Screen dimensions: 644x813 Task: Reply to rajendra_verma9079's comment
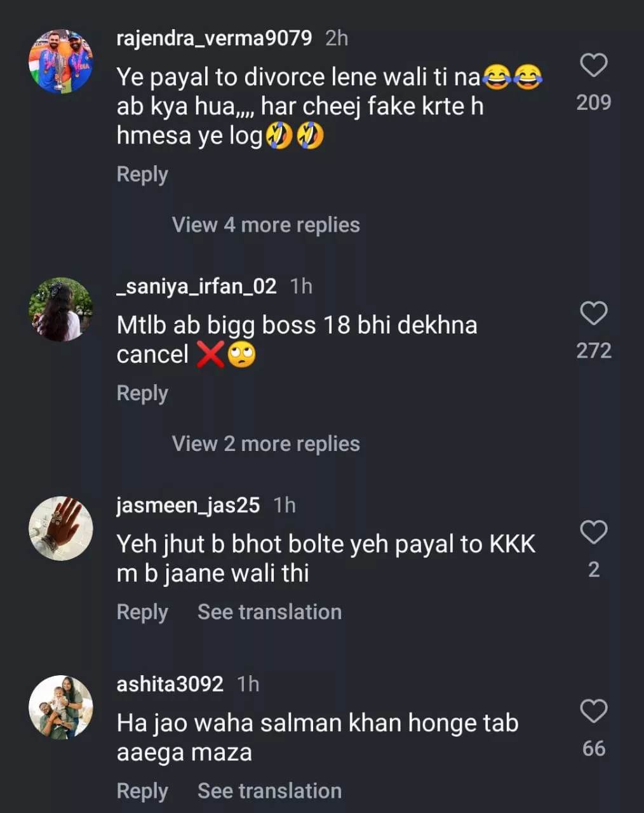coord(142,174)
